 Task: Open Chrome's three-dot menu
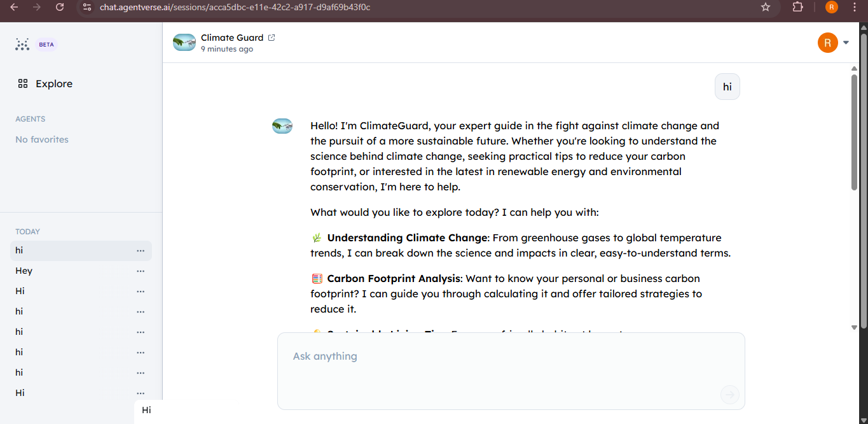[854, 7]
